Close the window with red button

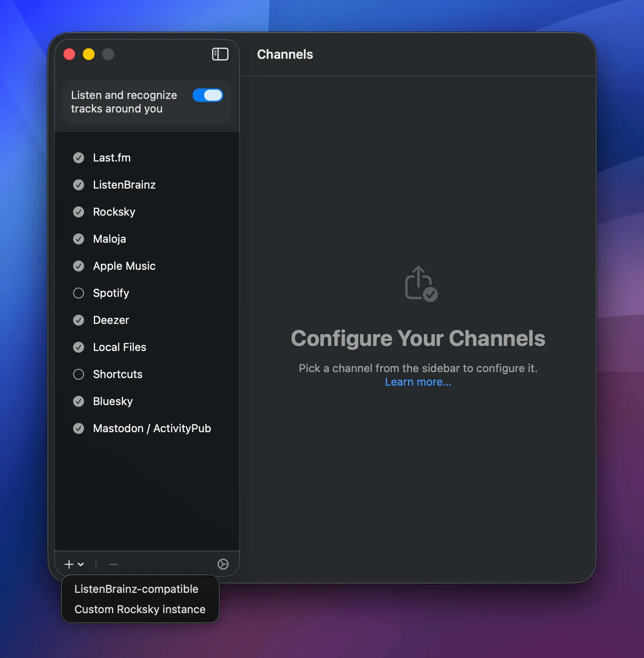[69, 54]
